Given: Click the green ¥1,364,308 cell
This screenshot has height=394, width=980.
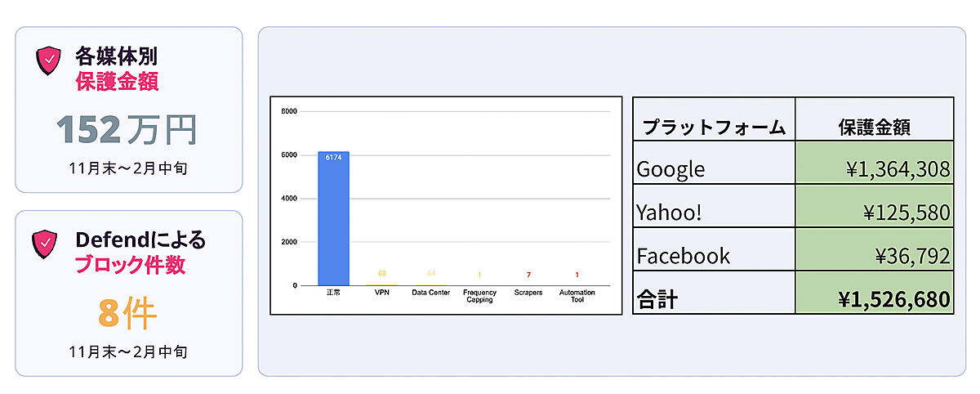Looking at the screenshot, I should (x=875, y=169).
